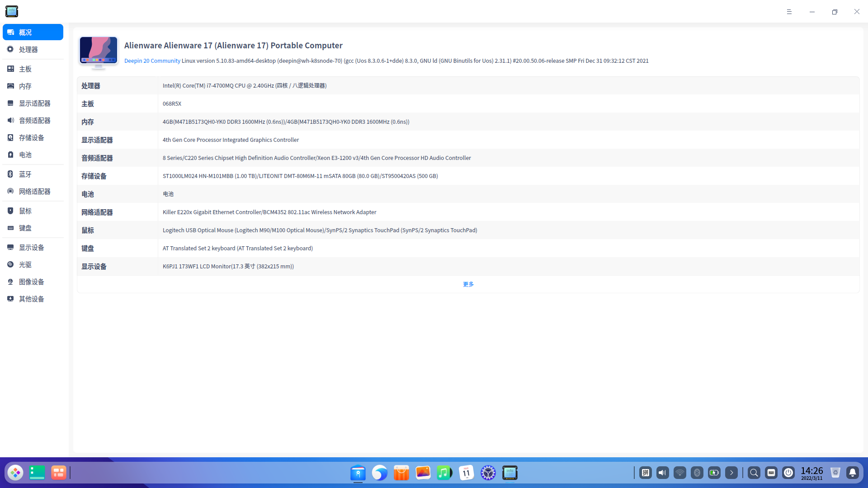Open 光驱 optical drive section
Screen dimensions: 868x488
[x=25, y=265]
